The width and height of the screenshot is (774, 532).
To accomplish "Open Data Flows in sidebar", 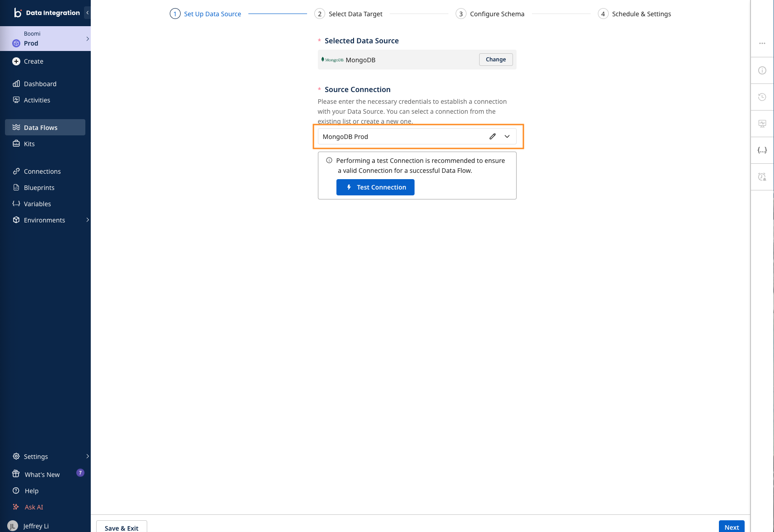I will [x=45, y=127].
